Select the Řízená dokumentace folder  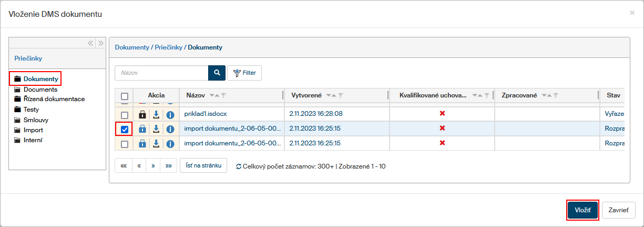tap(54, 99)
